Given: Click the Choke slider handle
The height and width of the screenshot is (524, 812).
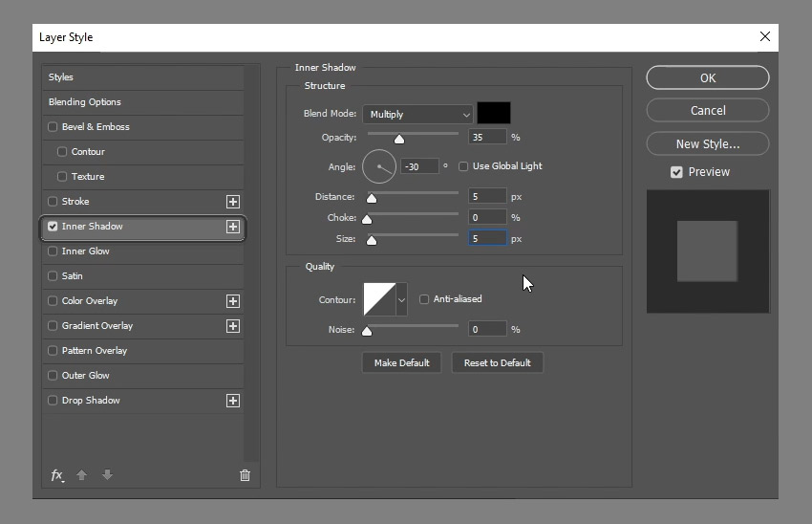Looking at the screenshot, I should click(367, 220).
